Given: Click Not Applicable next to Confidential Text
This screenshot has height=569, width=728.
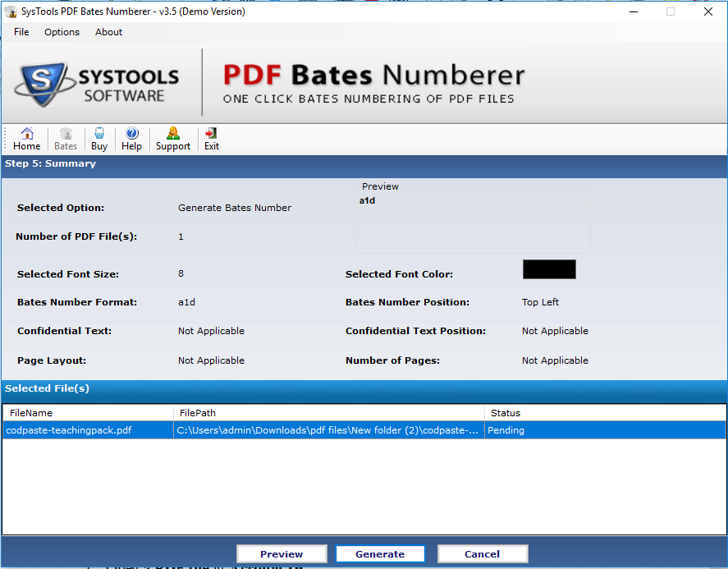Looking at the screenshot, I should 211,331.
